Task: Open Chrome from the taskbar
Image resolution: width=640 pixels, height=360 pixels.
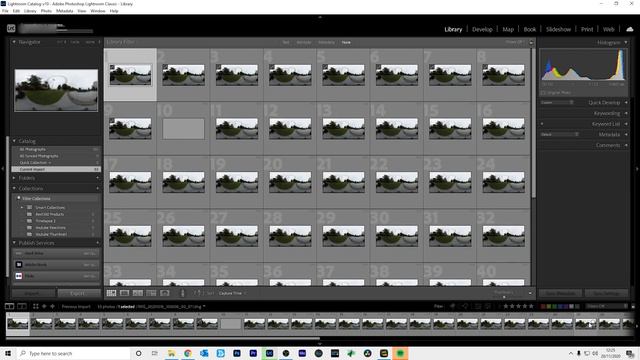Action: tap(188, 353)
